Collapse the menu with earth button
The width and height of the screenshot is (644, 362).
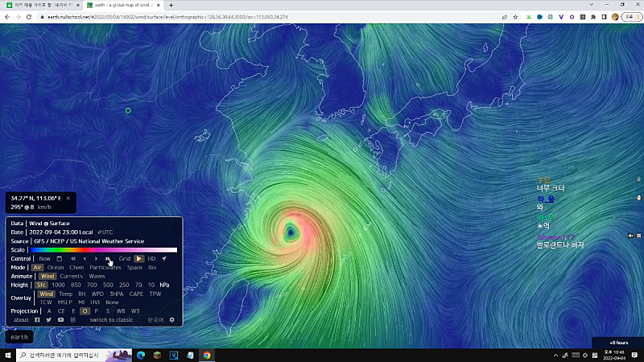(20, 337)
